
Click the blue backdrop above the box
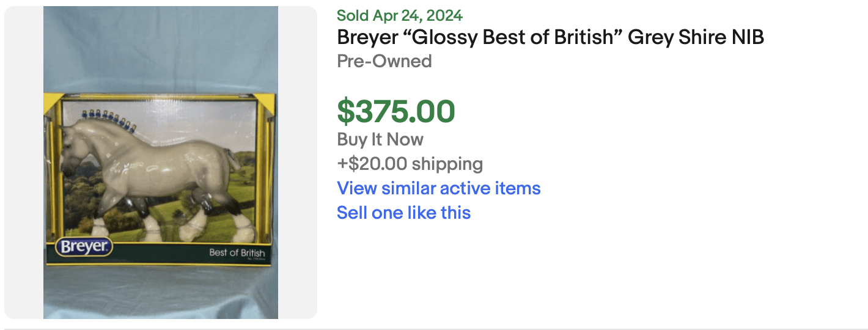(161, 49)
